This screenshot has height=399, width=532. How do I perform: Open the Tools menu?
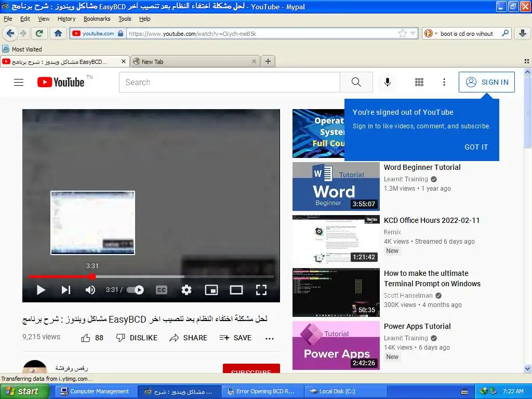[125, 19]
